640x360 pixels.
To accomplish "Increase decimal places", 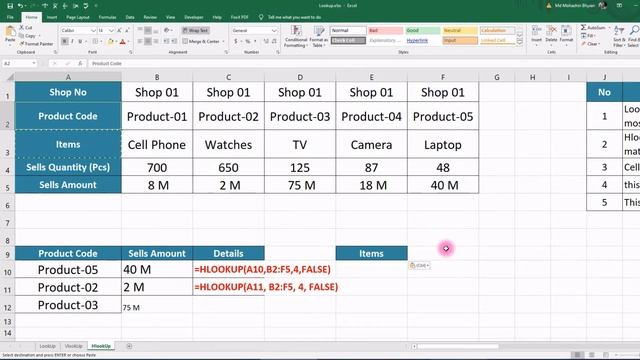I will coord(266,41).
